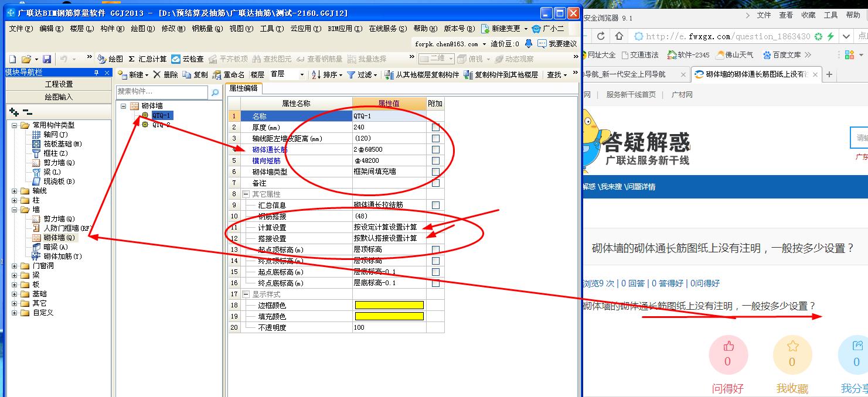Click the 搜索构件 search field
Image resolution: width=868 pixels, height=397 pixels.
tap(162, 92)
